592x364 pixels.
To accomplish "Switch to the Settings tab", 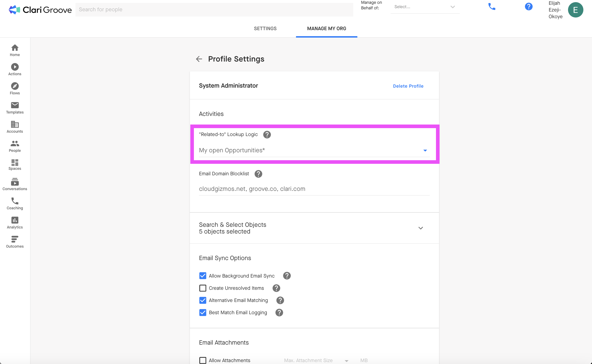I will pos(265,29).
